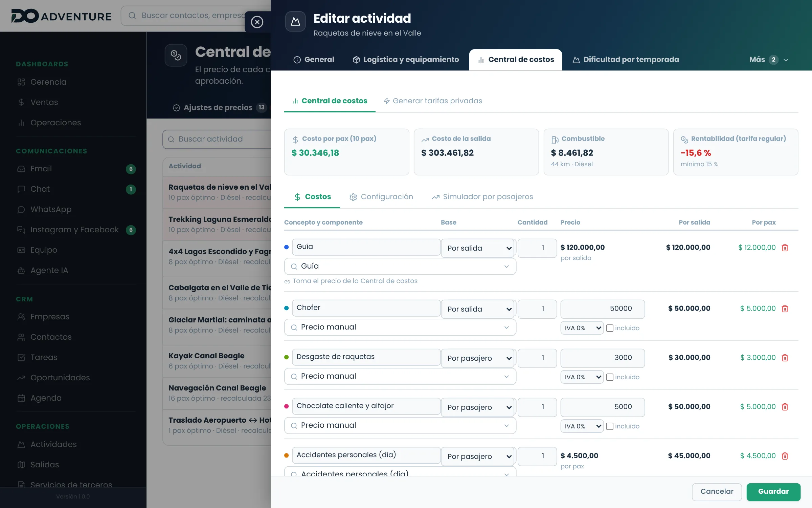Open the Configuración subtab
Viewport: 812px width, 508px height.
(381, 197)
